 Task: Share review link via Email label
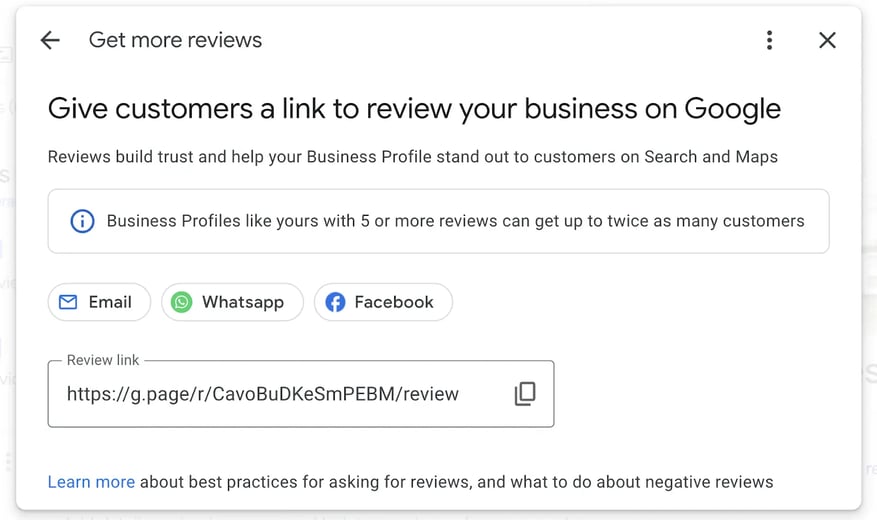coord(110,302)
